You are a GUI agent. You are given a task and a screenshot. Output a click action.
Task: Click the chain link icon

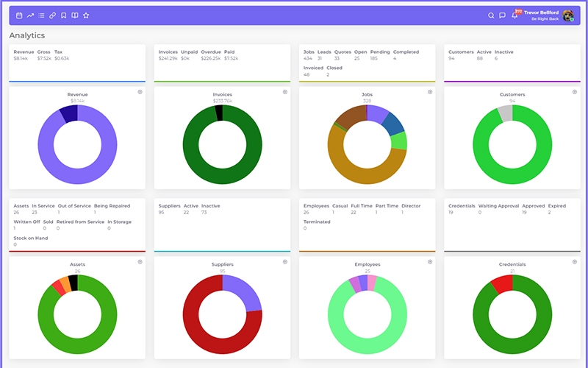click(52, 15)
